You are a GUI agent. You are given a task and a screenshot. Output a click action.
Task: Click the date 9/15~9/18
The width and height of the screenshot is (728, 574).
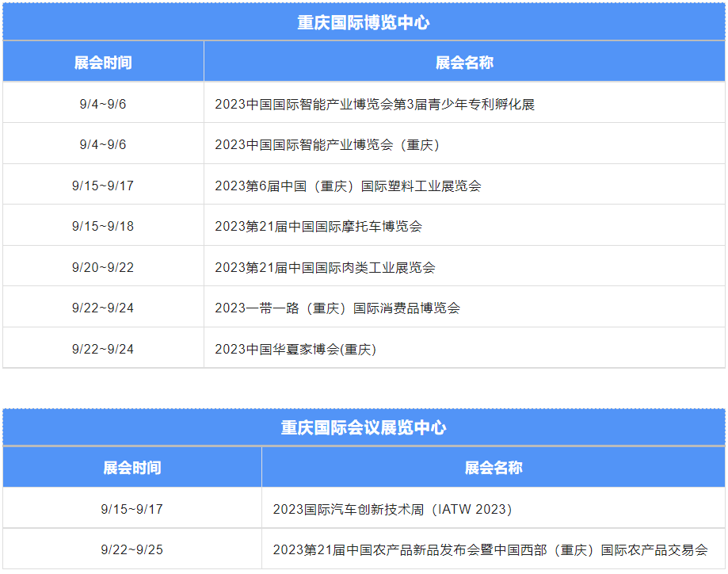[103, 226]
